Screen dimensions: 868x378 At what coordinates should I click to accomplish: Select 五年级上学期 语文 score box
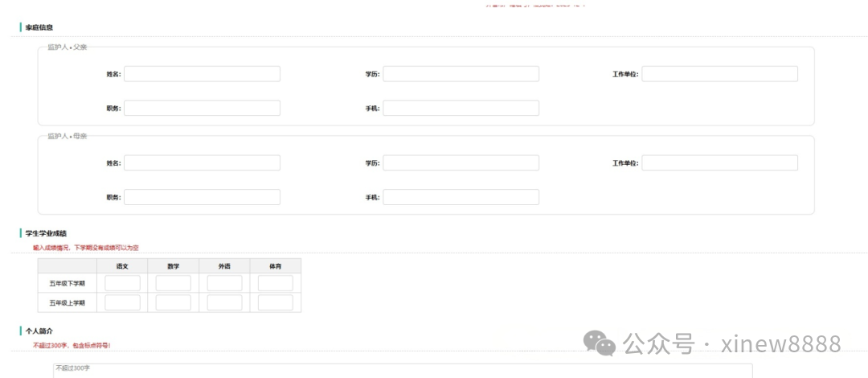(x=122, y=302)
